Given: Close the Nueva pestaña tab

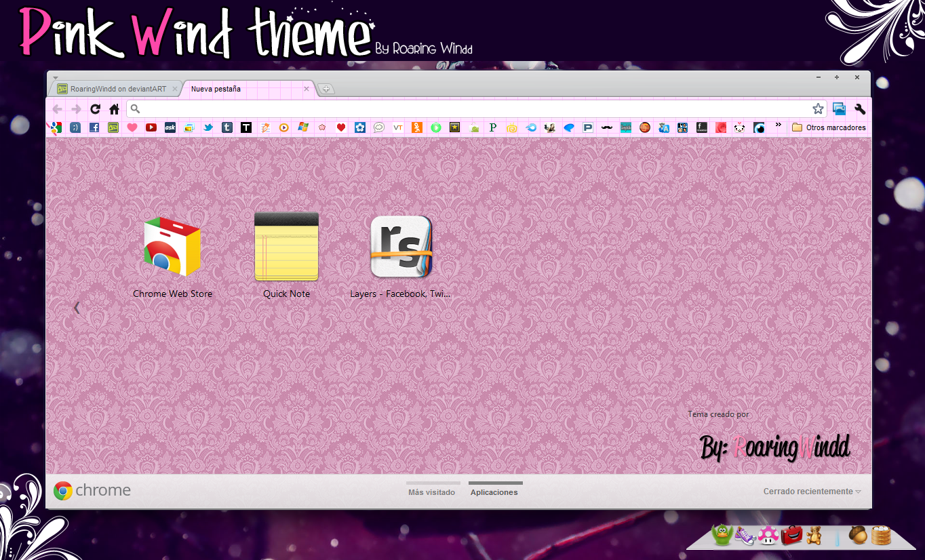Looking at the screenshot, I should click(306, 89).
